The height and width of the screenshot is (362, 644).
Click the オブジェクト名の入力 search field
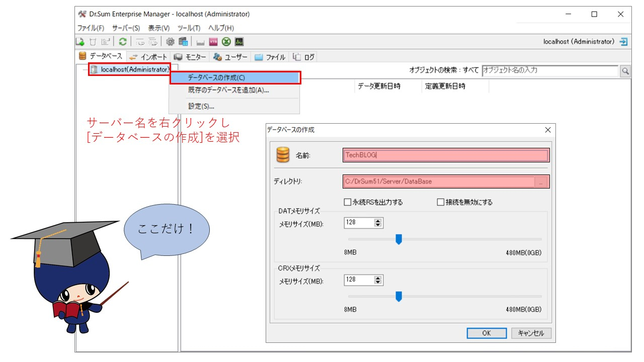point(550,71)
